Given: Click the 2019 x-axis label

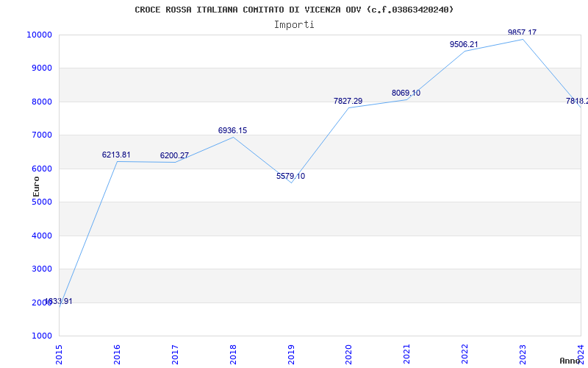Looking at the screenshot, I should click(291, 354).
